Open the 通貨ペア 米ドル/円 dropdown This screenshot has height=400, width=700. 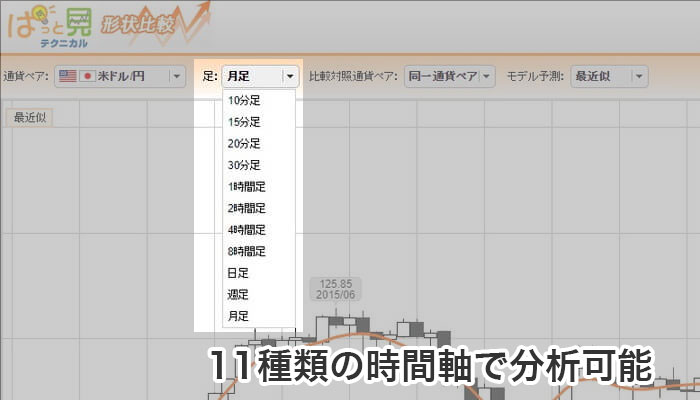120,76
